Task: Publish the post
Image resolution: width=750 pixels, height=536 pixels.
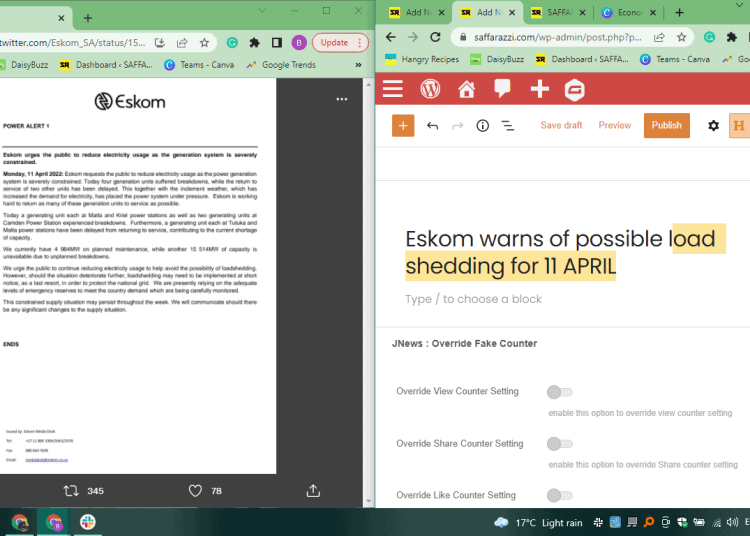Action: pyautogui.click(x=666, y=125)
